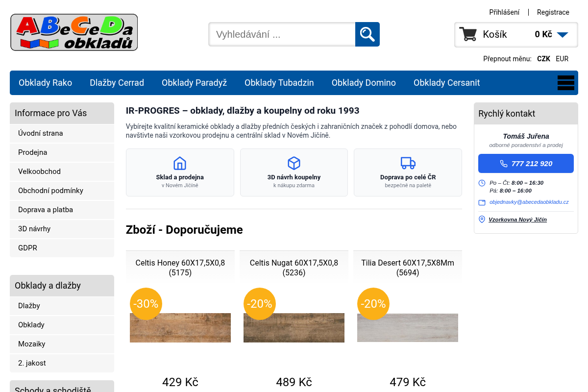Click the 479 Kč price
The height and width of the screenshot is (392, 588).
tap(408, 382)
